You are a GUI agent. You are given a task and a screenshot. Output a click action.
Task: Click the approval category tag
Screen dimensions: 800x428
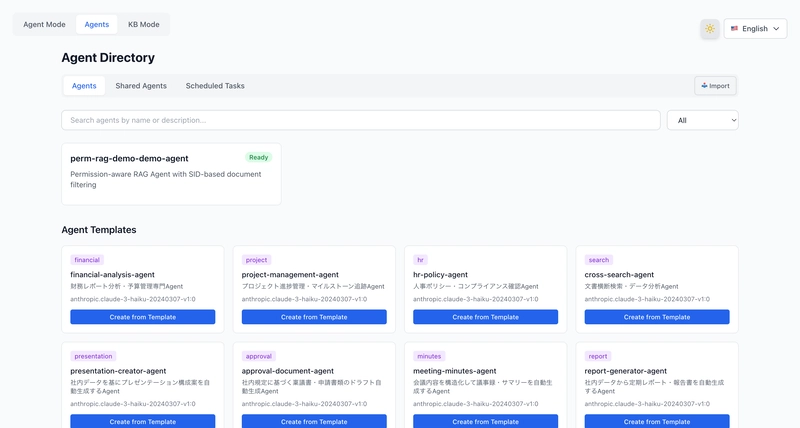click(x=258, y=356)
